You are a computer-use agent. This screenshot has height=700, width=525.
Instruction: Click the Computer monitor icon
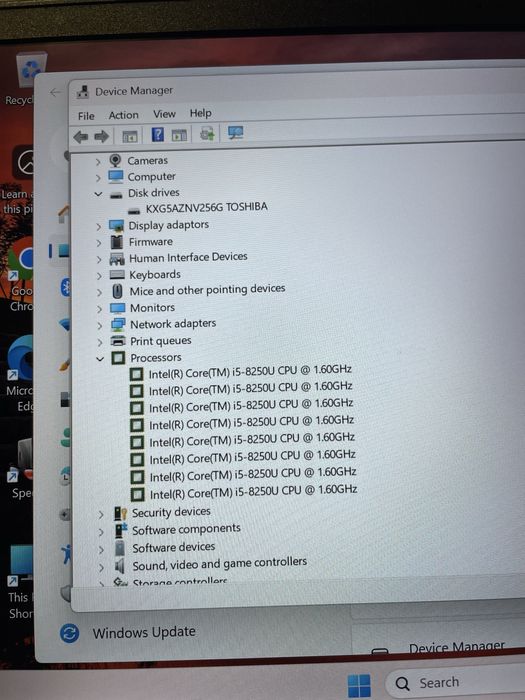[x=116, y=177]
